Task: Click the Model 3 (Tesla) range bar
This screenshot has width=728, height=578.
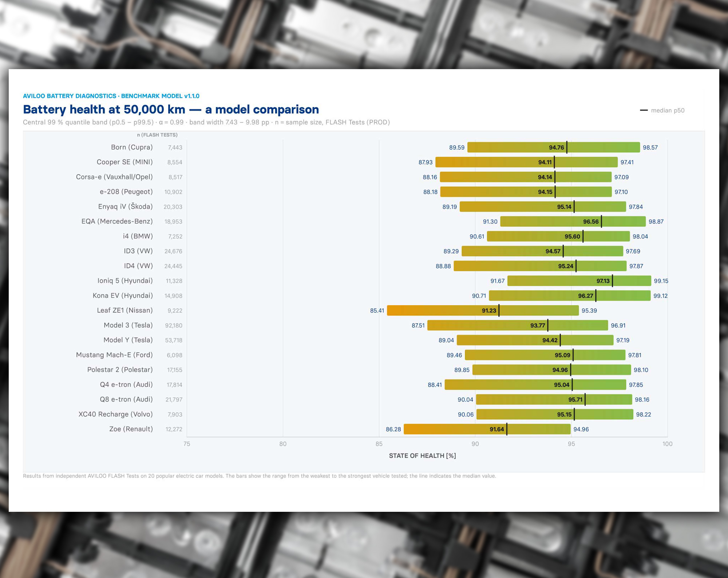Action: tap(518, 325)
